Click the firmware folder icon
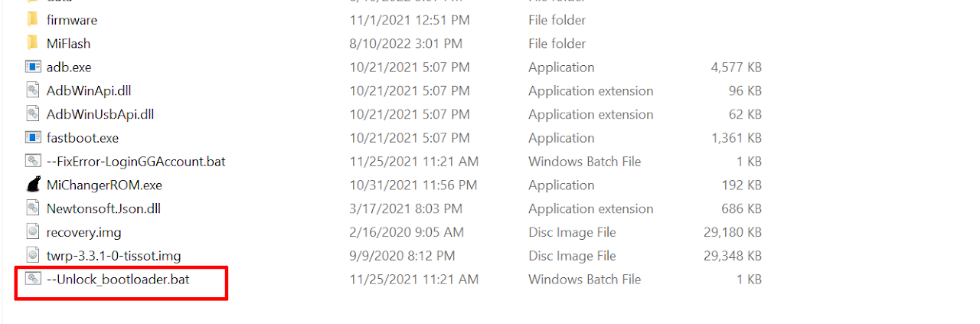The width and height of the screenshot is (980, 324). point(32,20)
